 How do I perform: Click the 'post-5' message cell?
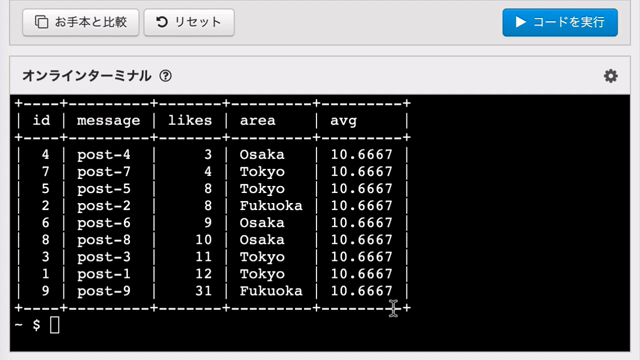point(104,189)
